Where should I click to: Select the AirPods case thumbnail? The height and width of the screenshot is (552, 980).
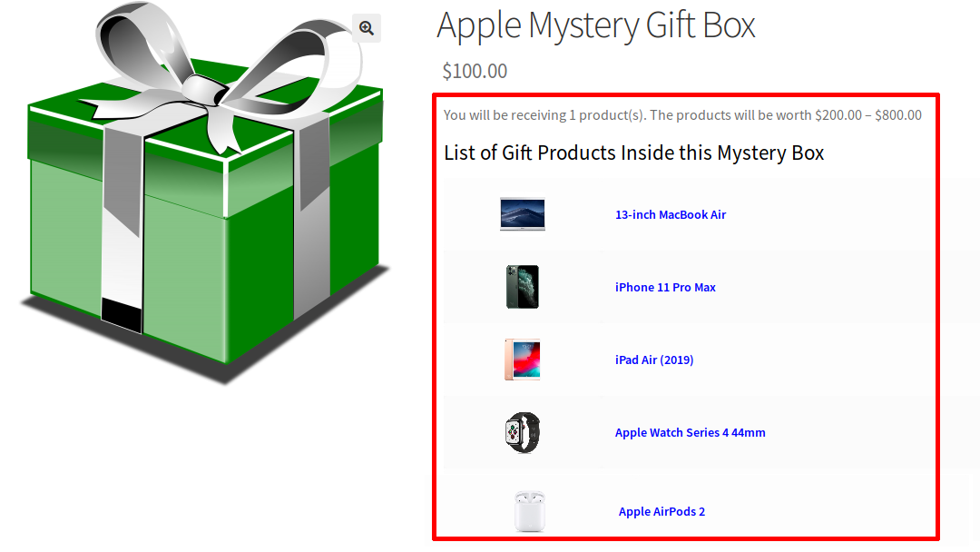click(x=529, y=511)
